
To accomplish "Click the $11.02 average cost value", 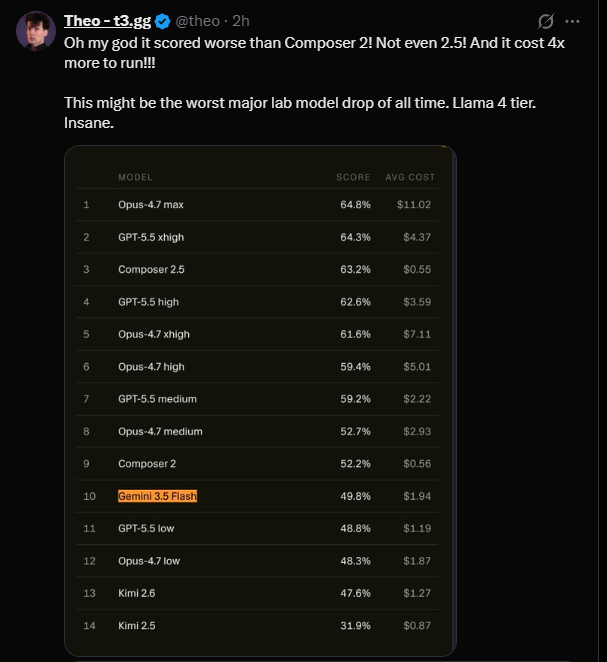I will coord(414,205).
